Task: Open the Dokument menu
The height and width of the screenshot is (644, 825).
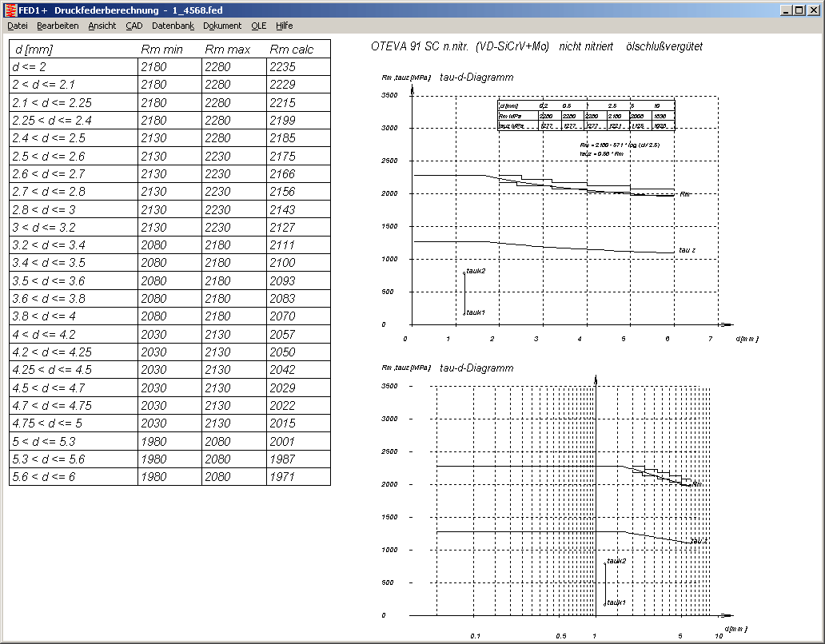Action: tap(222, 26)
